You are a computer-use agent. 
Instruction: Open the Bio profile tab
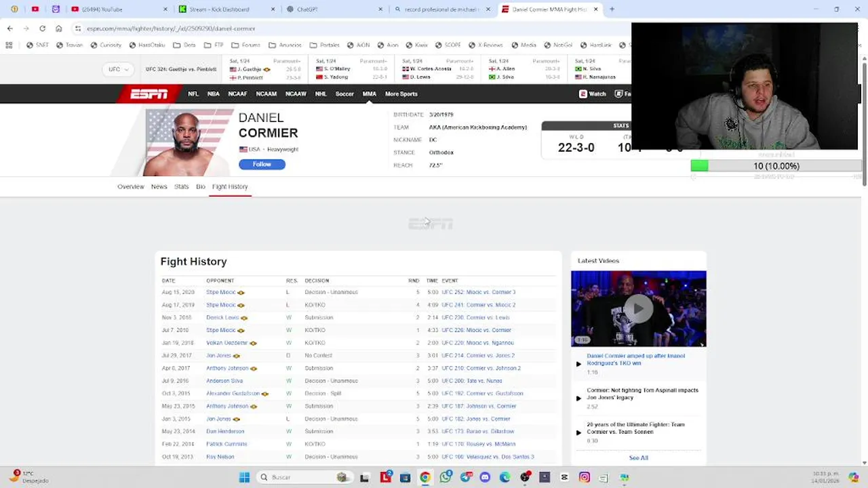pyautogui.click(x=201, y=186)
